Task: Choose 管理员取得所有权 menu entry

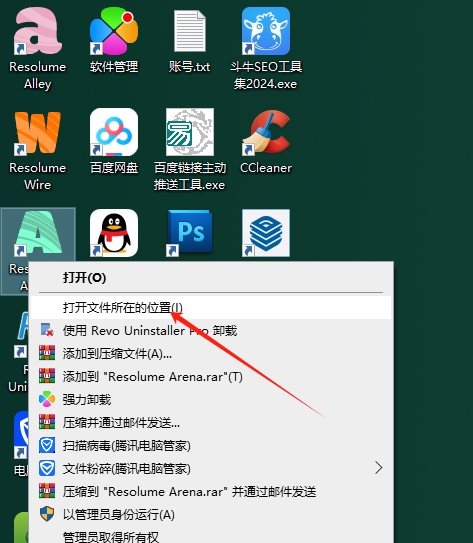Action: [x=211, y=536]
